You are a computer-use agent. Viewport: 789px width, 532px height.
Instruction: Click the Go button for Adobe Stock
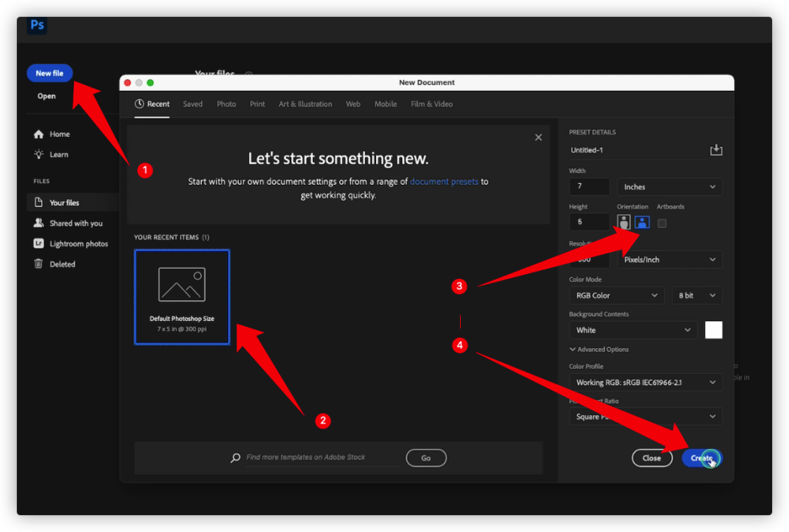coord(425,457)
